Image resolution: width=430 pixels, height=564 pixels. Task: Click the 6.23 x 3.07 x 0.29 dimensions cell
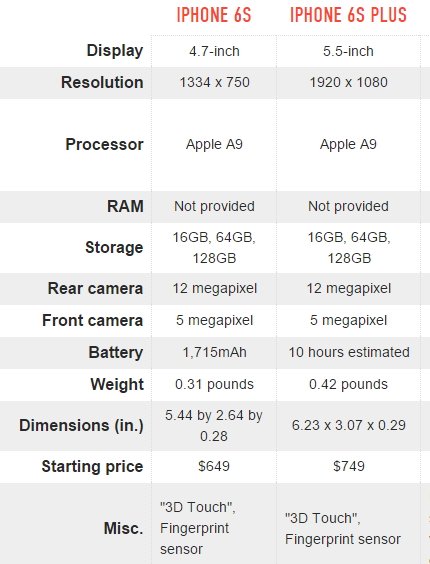click(x=349, y=426)
